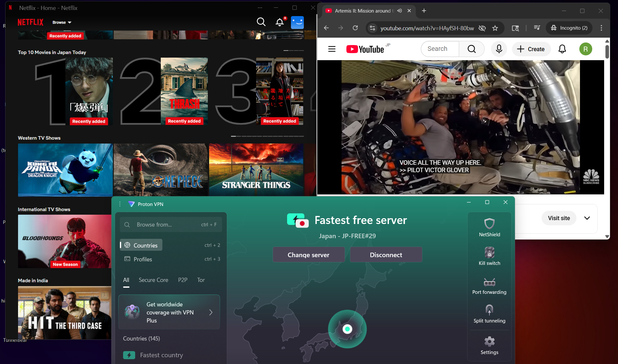Expand the chevron beside Visit site
This screenshot has width=618, height=364.
pyautogui.click(x=587, y=218)
